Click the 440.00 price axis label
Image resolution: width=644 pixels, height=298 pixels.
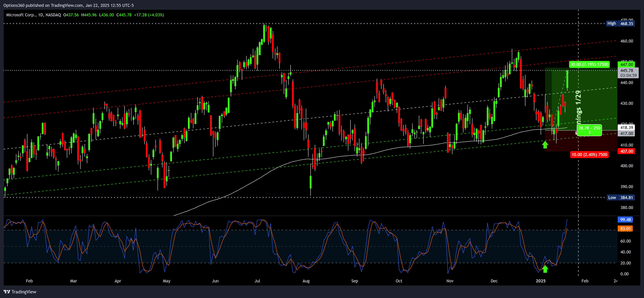[626, 82]
